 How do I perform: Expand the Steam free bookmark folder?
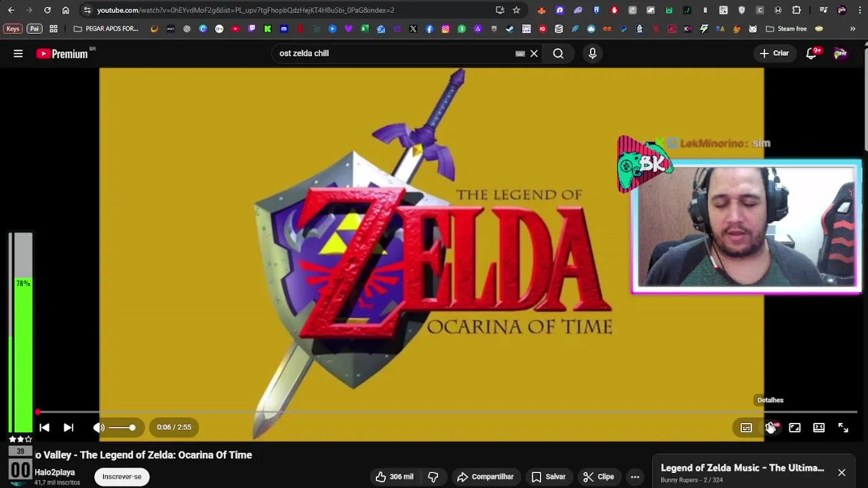(x=786, y=29)
